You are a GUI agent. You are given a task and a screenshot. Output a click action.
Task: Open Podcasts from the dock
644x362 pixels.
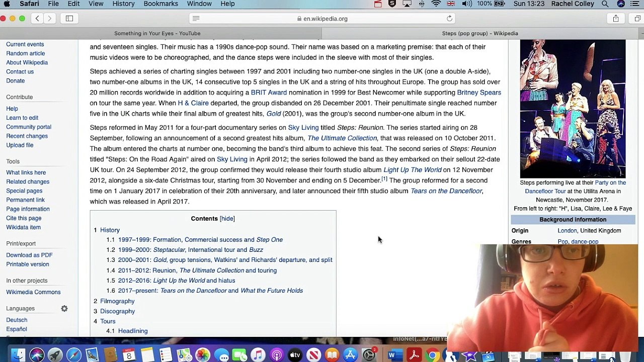[277, 355]
